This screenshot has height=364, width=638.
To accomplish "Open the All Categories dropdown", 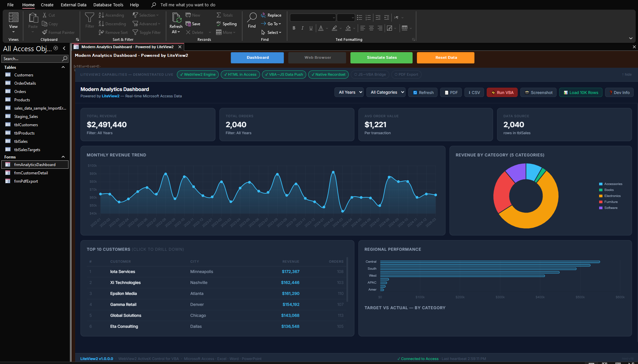I will click(386, 92).
